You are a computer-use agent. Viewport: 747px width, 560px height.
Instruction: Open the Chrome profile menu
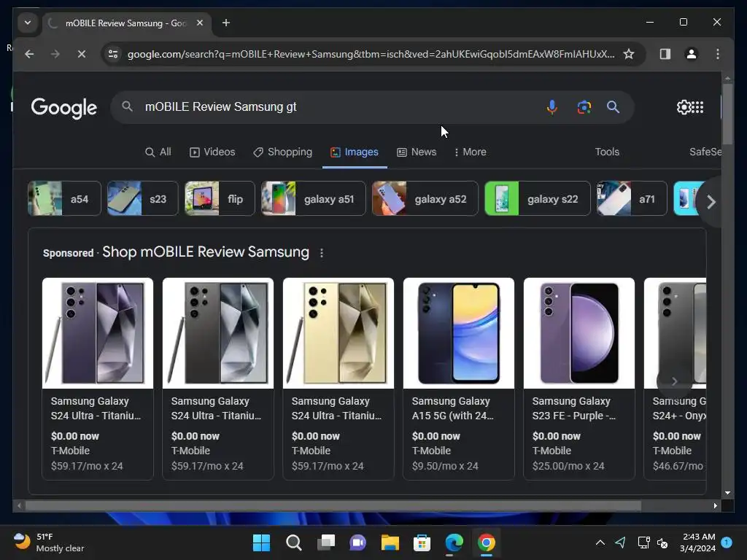692,54
